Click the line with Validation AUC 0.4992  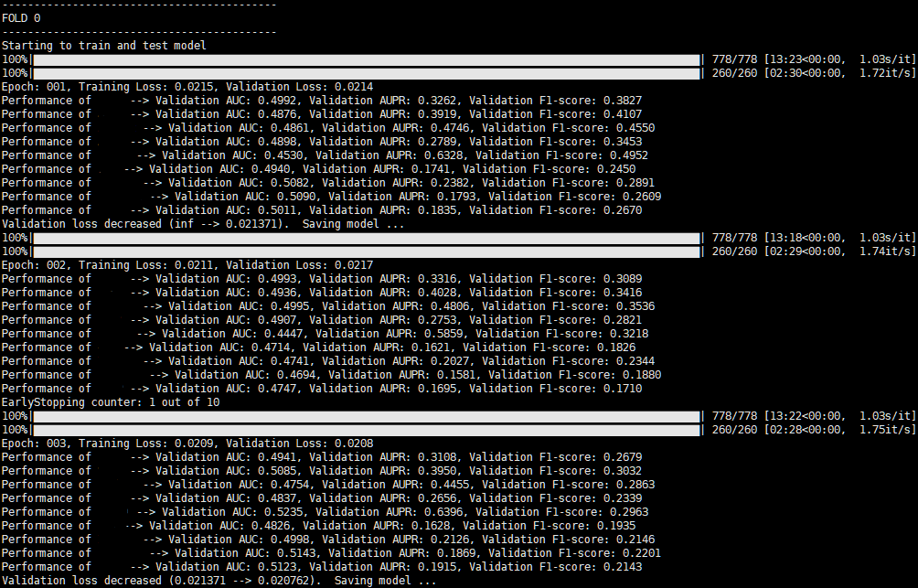click(x=321, y=101)
